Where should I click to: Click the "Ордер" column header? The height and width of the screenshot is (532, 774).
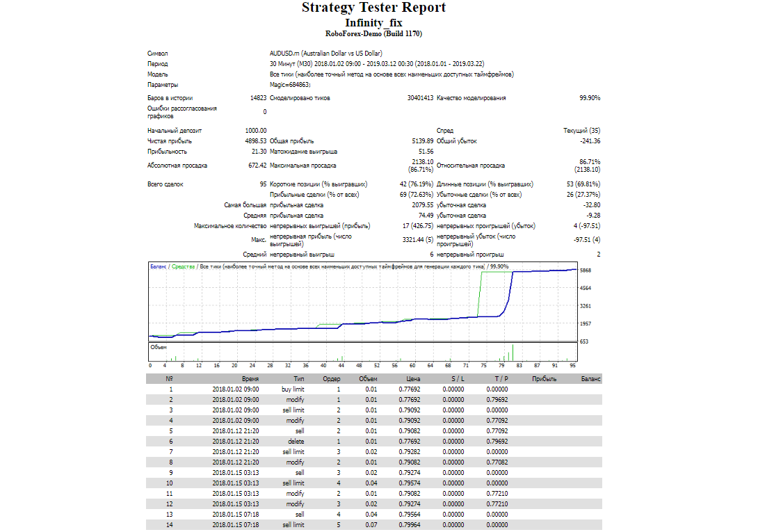(331, 379)
